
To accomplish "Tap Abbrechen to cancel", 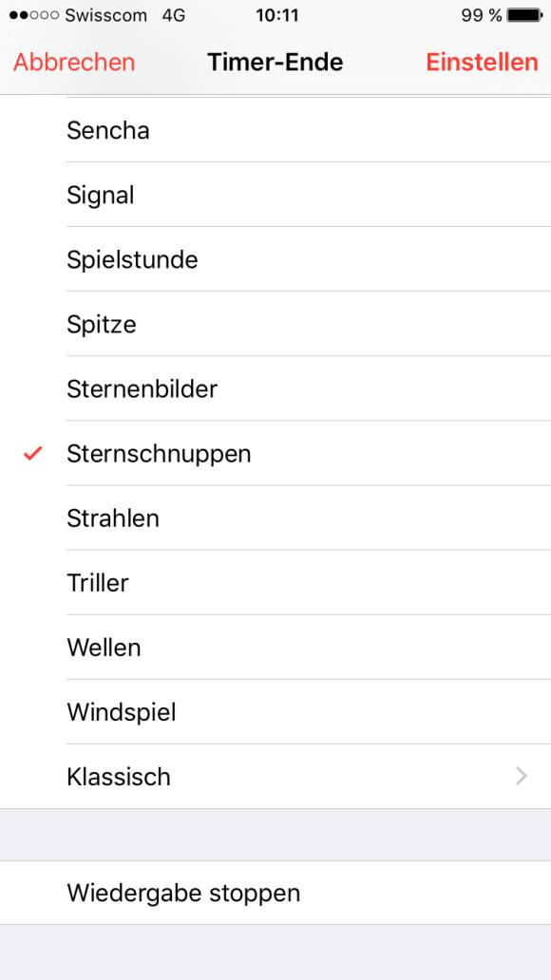I will click(74, 62).
